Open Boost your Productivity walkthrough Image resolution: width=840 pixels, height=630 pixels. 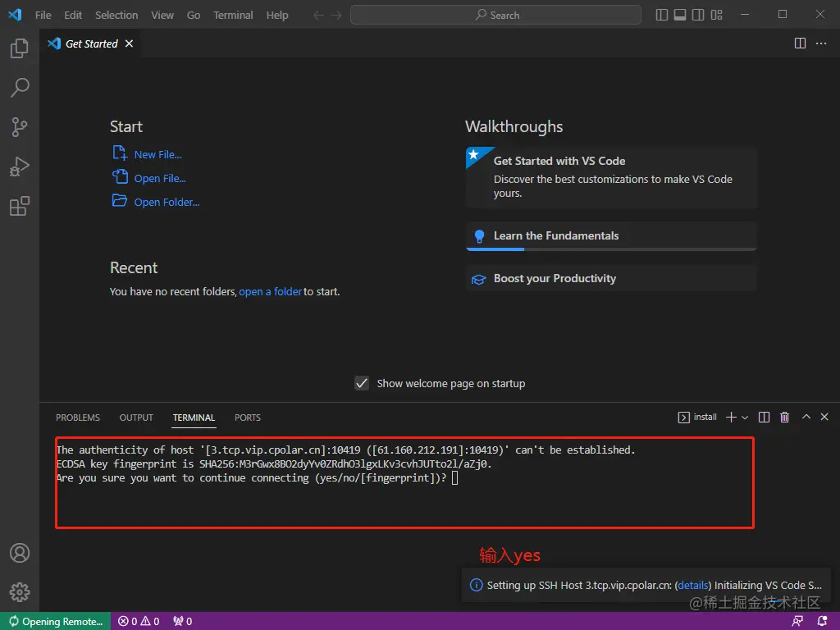point(611,279)
